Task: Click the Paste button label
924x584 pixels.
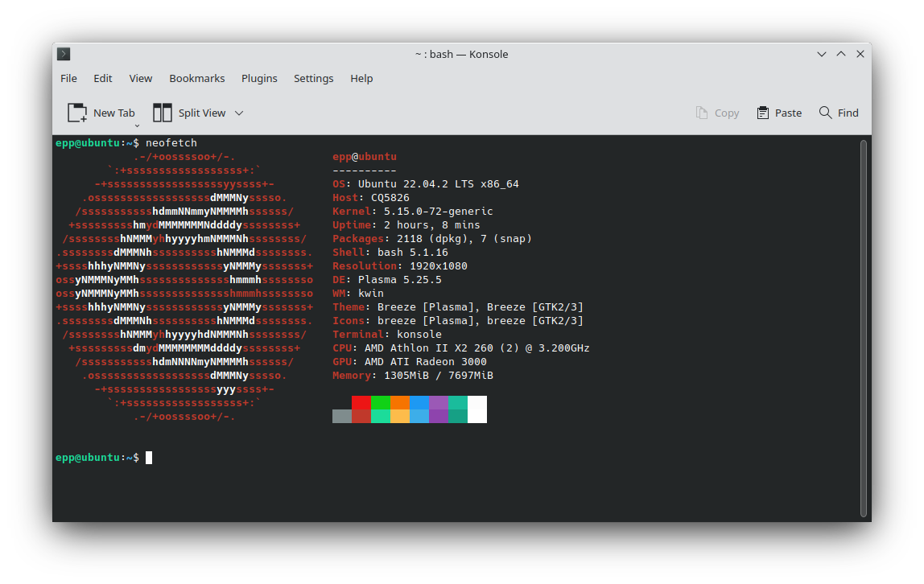Action: click(788, 113)
